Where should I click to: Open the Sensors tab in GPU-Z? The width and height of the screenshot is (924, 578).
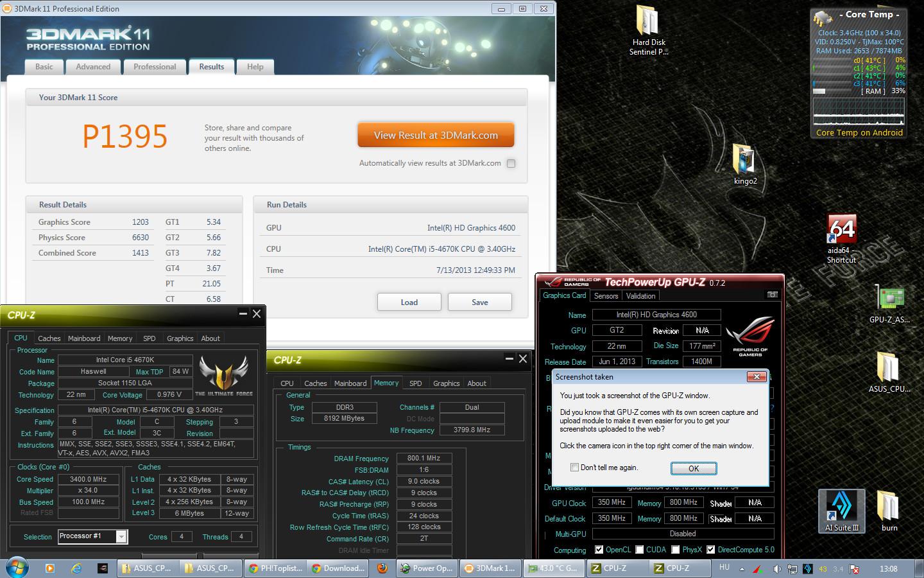(606, 296)
